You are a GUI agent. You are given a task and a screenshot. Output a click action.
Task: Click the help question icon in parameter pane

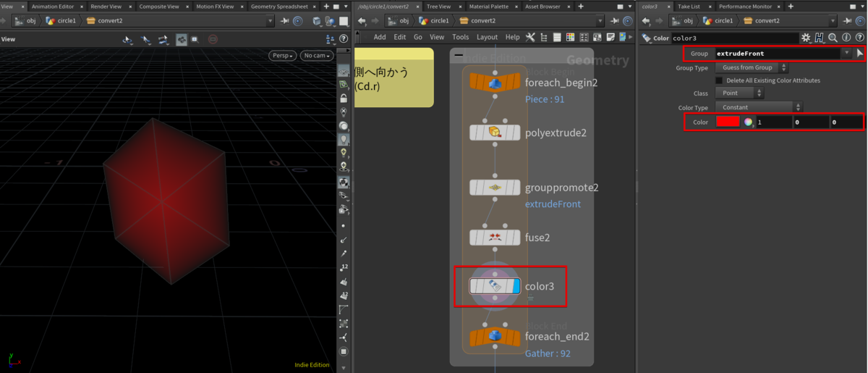[859, 38]
